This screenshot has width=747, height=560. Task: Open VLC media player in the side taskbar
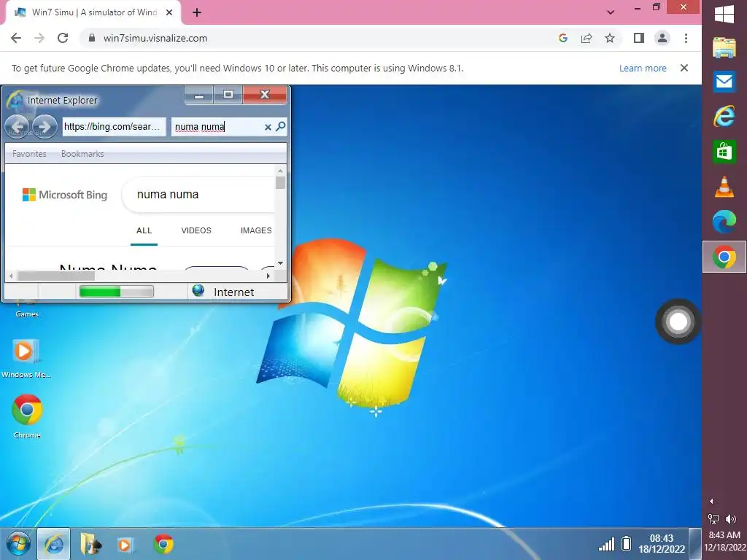click(x=724, y=187)
